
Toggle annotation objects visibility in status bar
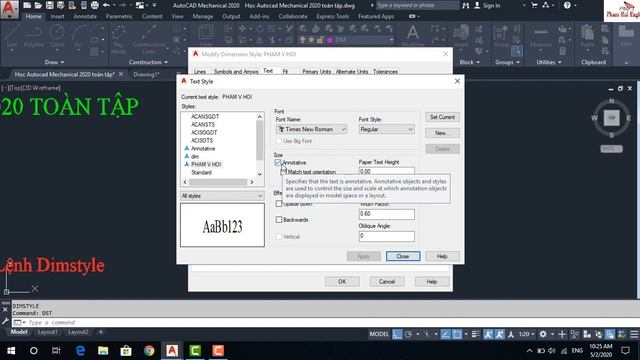(x=488, y=334)
